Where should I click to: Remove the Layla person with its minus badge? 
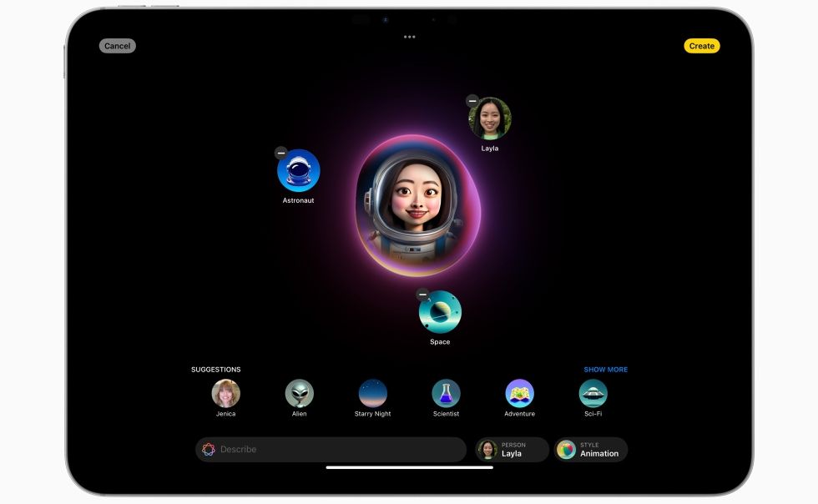coord(472,101)
